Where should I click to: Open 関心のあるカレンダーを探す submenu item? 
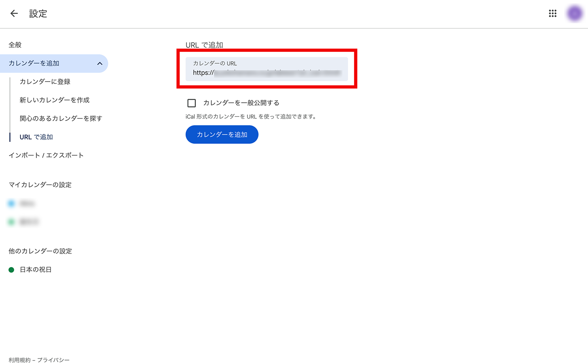[x=61, y=119]
